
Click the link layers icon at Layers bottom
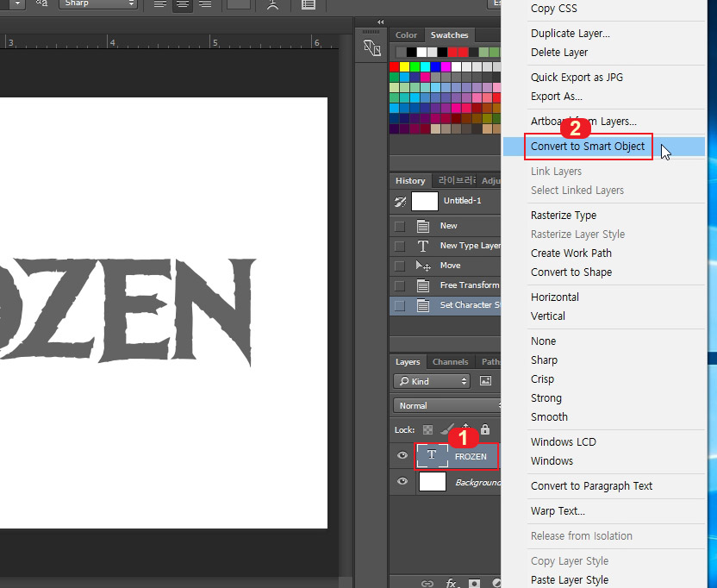click(x=427, y=583)
